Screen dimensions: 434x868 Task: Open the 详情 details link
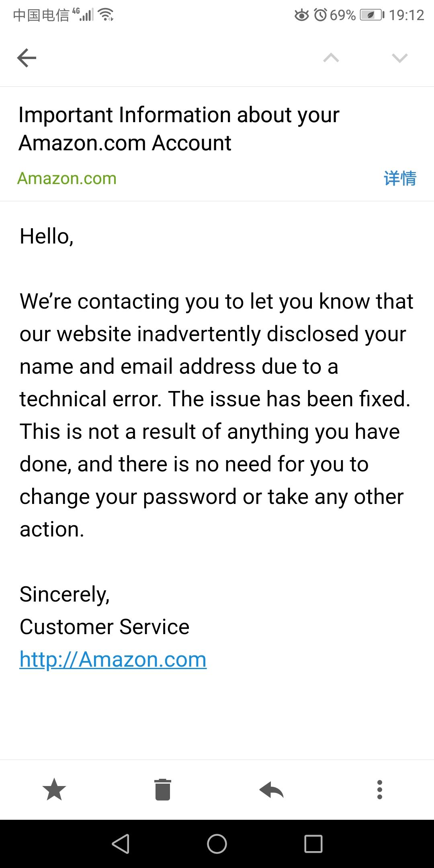pyautogui.click(x=400, y=178)
